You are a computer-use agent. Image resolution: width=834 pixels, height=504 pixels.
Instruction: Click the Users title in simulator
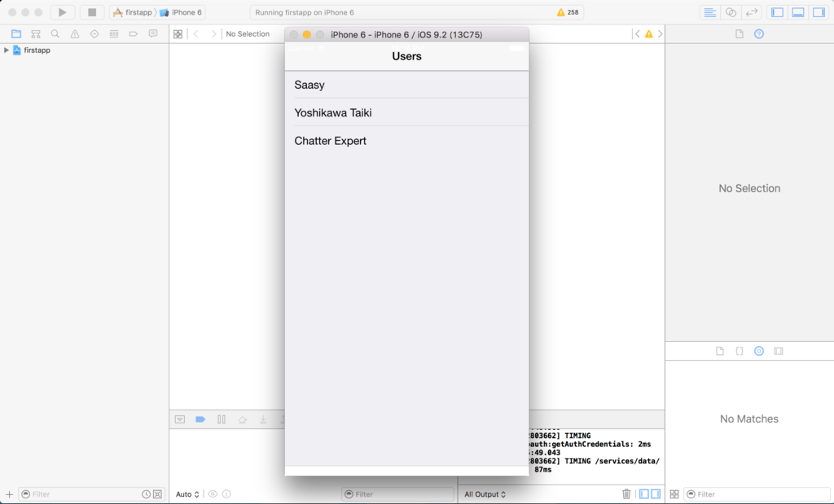(x=407, y=56)
